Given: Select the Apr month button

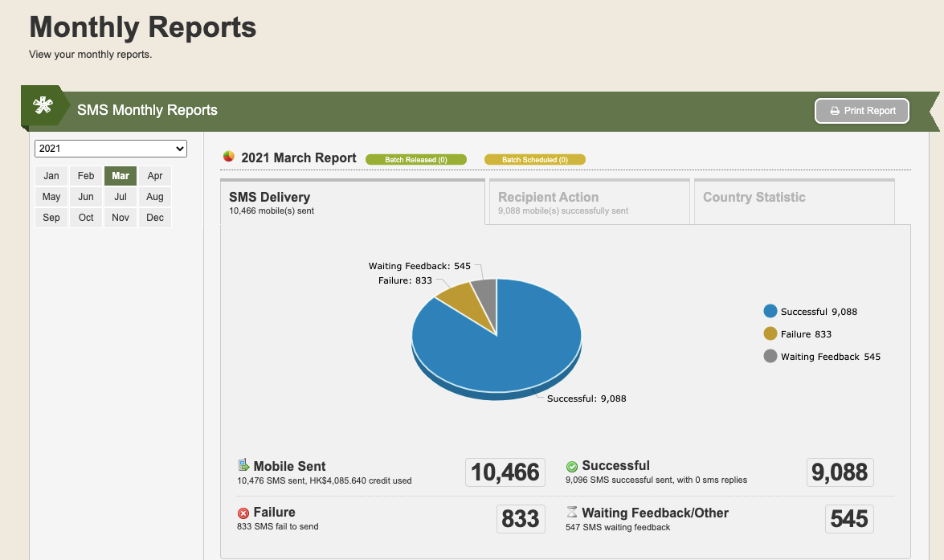Looking at the screenshot, I should click(x=155, y=176).
